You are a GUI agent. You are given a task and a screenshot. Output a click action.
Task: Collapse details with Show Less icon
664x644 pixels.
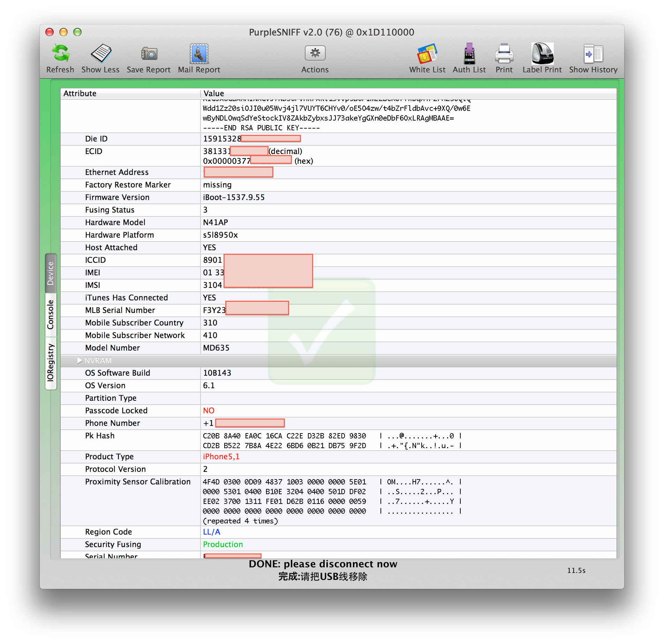point(101,54)
